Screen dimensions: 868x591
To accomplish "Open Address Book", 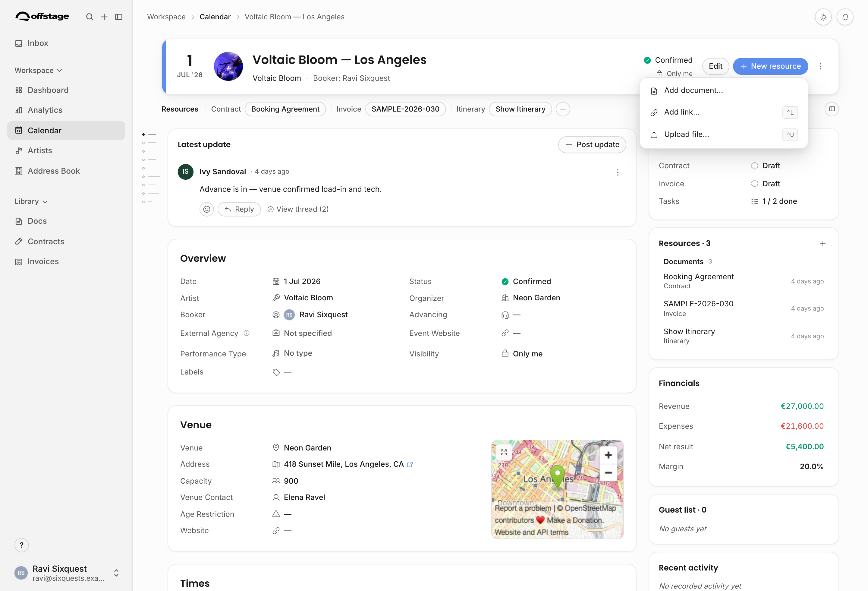I will pos(66,171).
